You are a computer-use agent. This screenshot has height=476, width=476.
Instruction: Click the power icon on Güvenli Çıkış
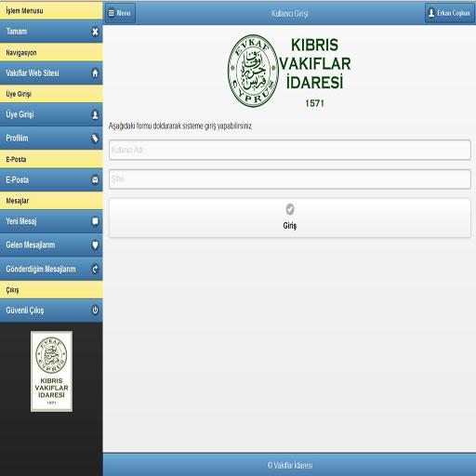[x=95, y=310]
